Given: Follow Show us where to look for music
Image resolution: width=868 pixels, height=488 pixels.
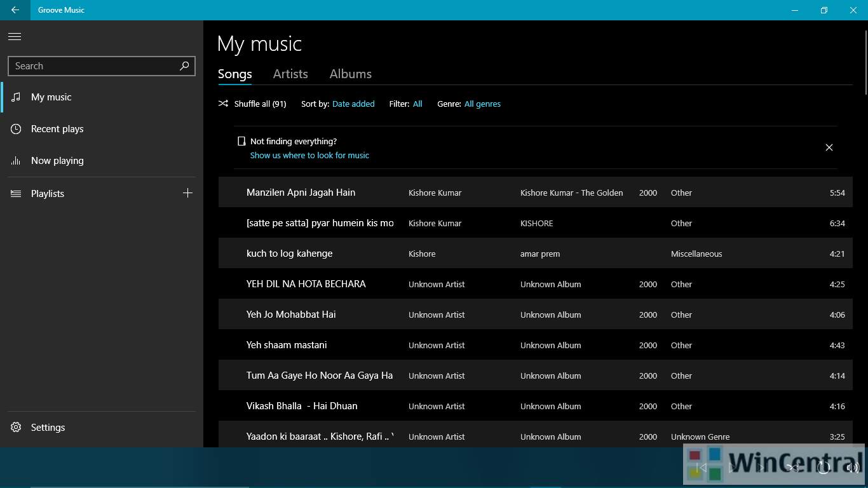Looking at the screenshot, I should click(x=309, y=155).
